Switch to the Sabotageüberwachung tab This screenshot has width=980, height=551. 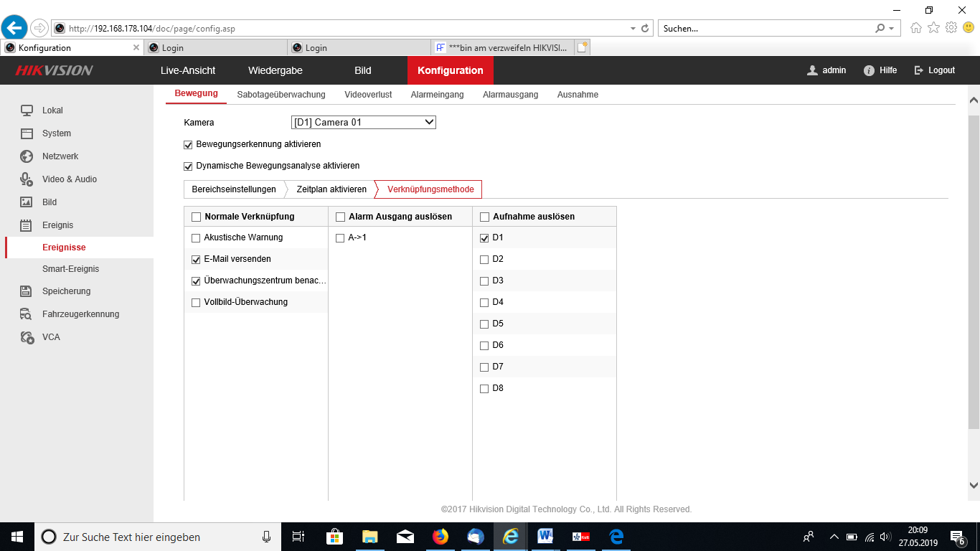(x=281, y=95)
